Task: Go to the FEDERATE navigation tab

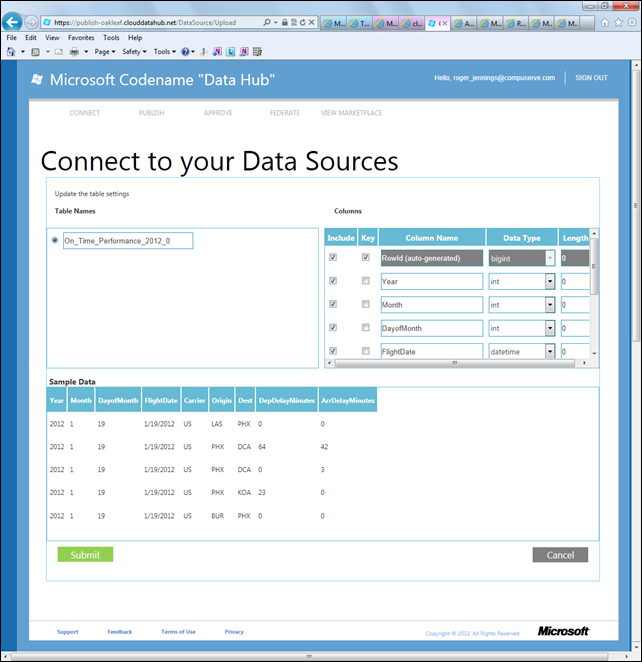Action: 284,113
